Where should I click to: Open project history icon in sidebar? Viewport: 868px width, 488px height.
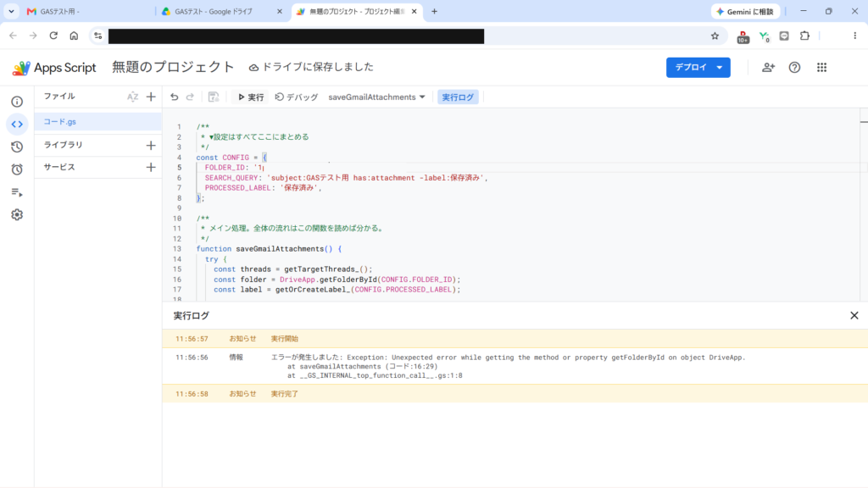(17, 147)
